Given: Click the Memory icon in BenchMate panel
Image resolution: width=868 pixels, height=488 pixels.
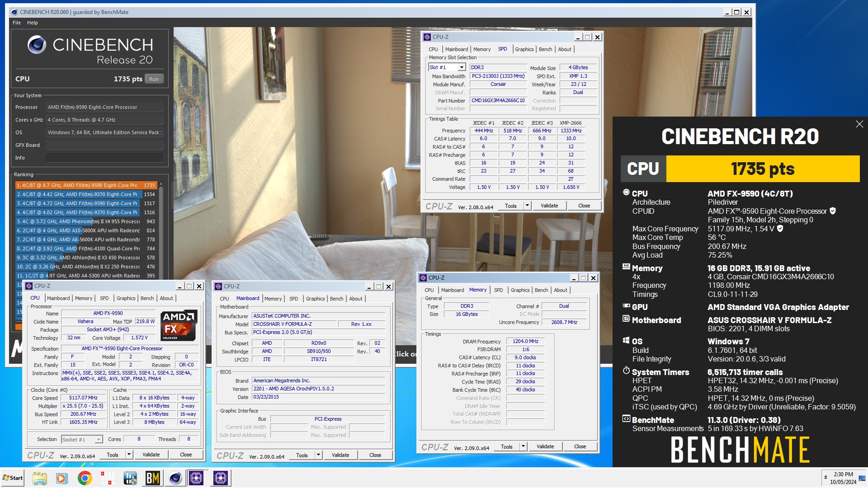Looking at the screenshot, I should pos(626,267).
